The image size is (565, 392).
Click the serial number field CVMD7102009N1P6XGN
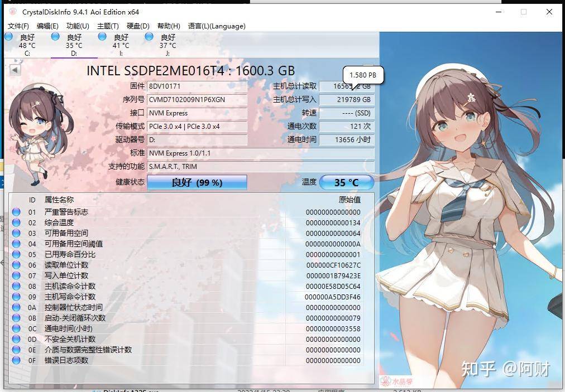[197, 100]
